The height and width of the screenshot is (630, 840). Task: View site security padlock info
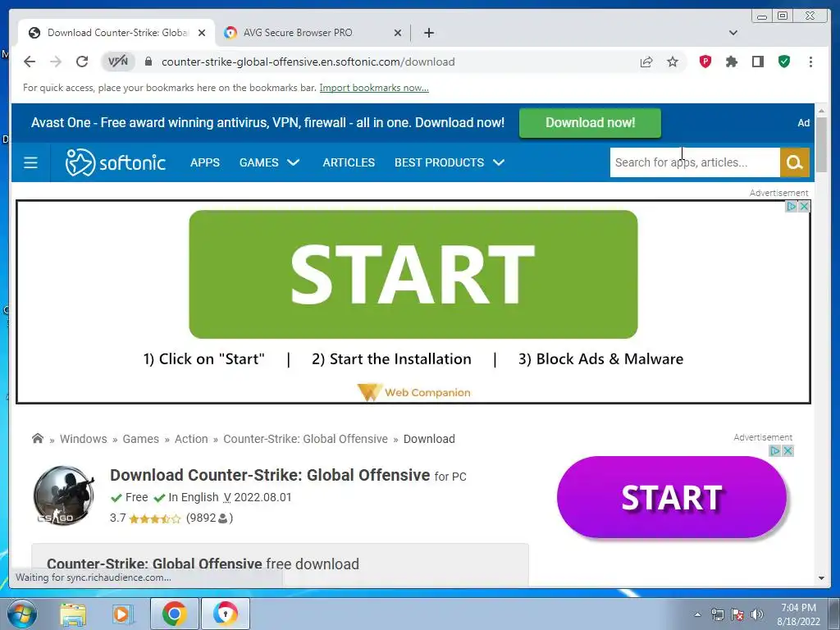tap(148, 62)
